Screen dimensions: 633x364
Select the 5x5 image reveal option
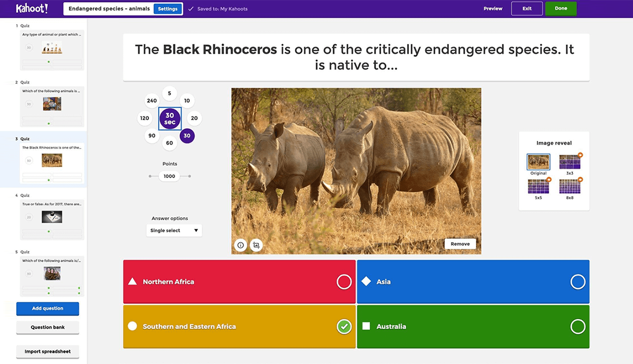pos(539,187)
